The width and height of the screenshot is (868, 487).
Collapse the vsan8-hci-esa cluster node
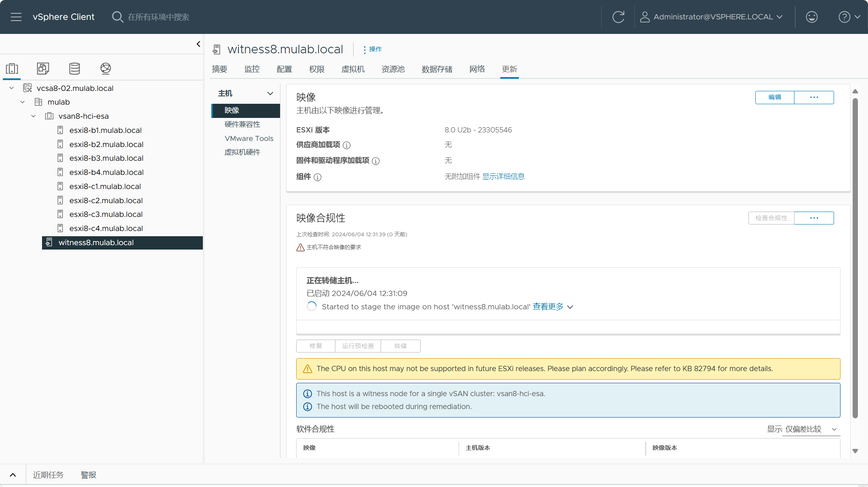34,116
